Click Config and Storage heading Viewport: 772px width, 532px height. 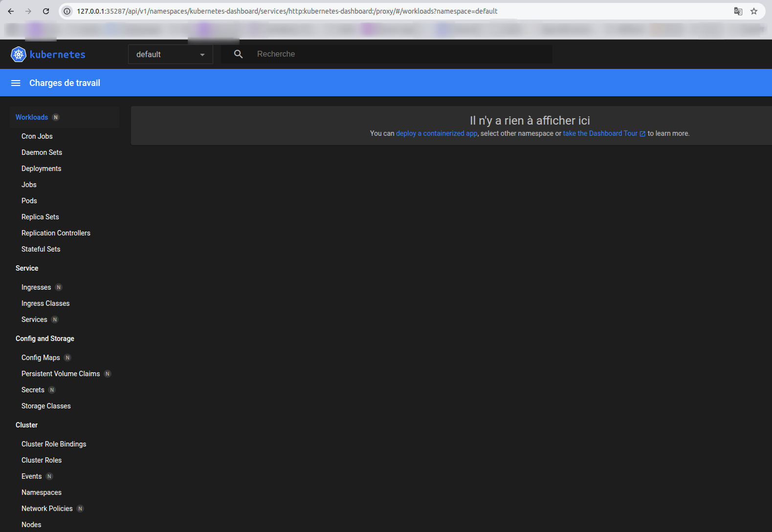pos(45,339)
